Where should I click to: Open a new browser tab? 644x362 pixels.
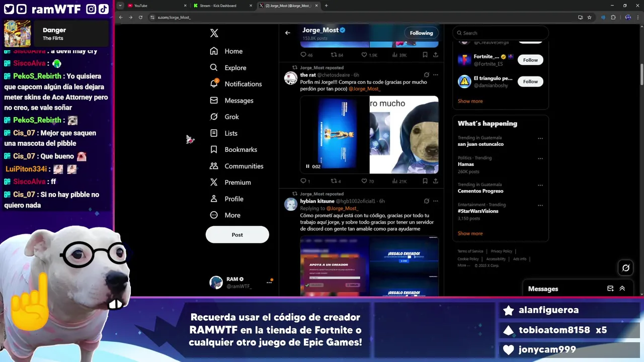click(x=326, y=6)
